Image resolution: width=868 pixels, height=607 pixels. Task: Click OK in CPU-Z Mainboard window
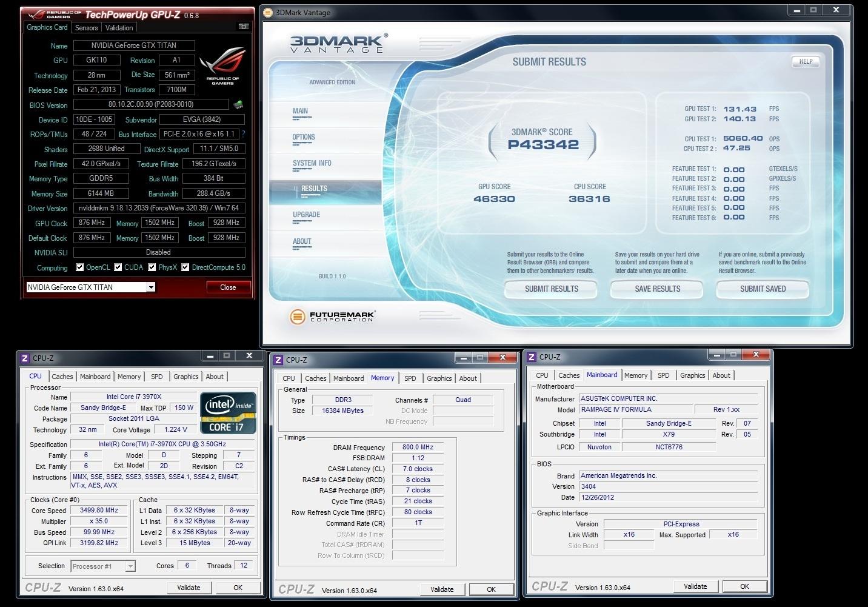click(x=744, y=586)
